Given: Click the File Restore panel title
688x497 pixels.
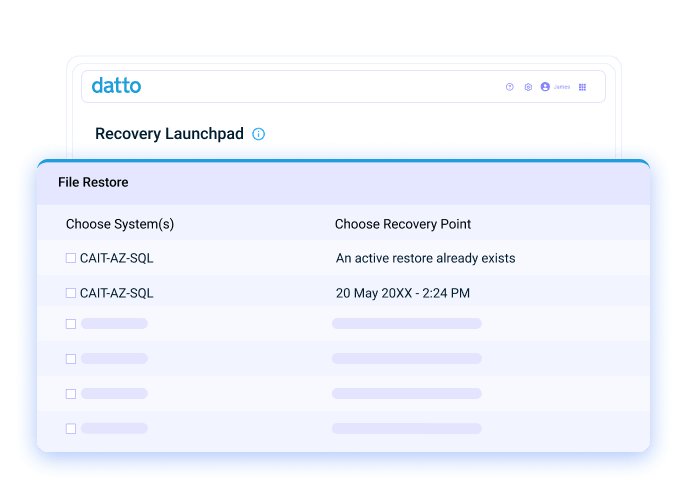Looking at the screenshot, I should click(93, 182).
